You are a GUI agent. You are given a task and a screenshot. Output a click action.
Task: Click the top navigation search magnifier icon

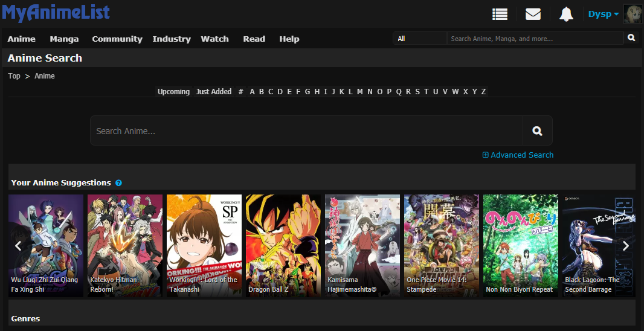click(x=631, y=38)
